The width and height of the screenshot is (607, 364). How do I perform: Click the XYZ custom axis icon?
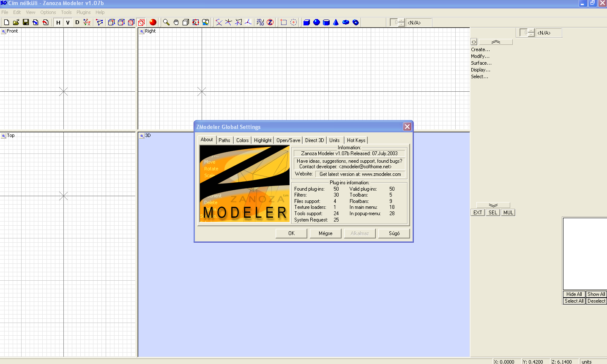[87, 22]
